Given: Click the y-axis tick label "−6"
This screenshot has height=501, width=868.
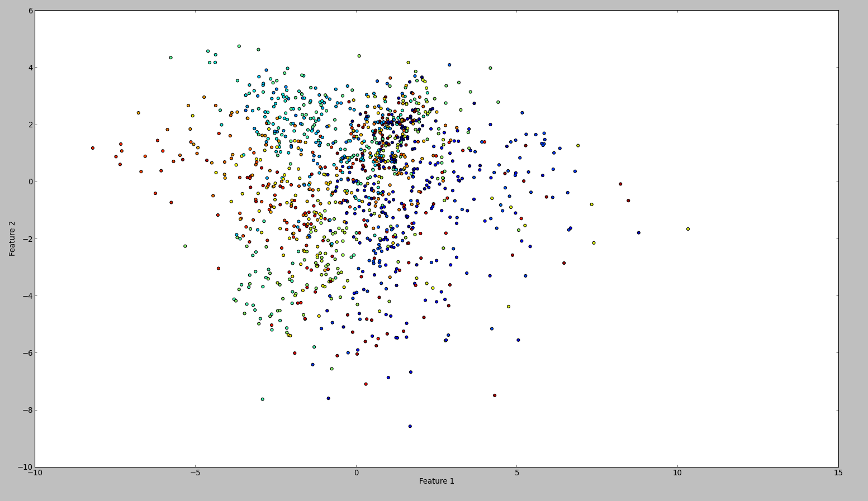Looking at the screenshot, I should pyautogui.click(x=27, y=353).
